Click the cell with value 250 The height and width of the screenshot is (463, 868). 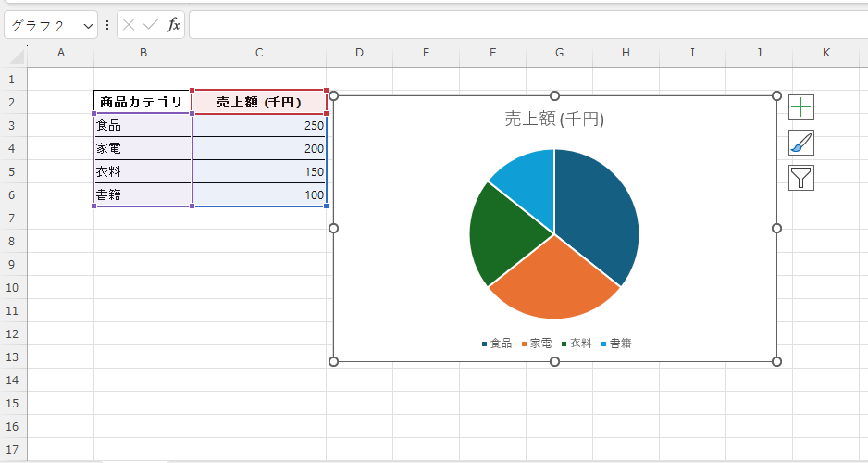(259, 125)
